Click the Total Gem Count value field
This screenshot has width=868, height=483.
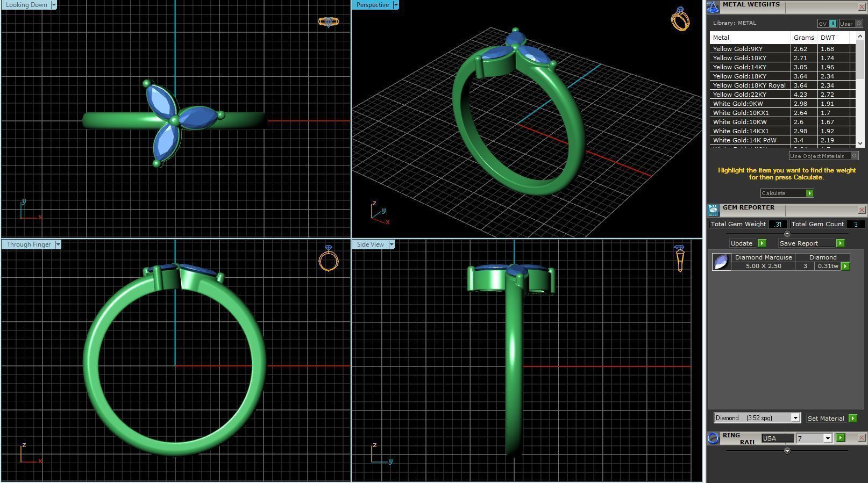pyautogui.click(x=856, y=225)
